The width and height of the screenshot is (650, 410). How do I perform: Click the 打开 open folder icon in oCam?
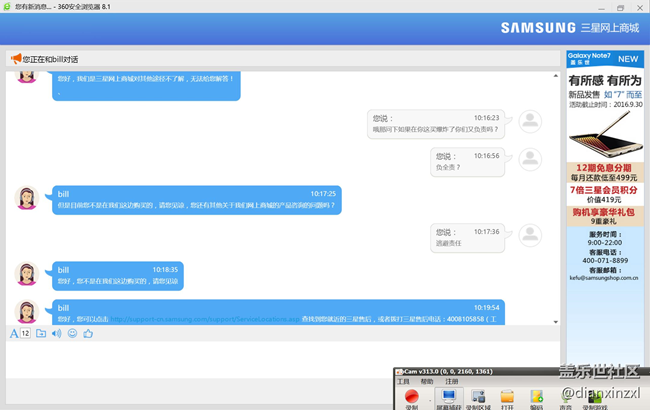[507, 398]
